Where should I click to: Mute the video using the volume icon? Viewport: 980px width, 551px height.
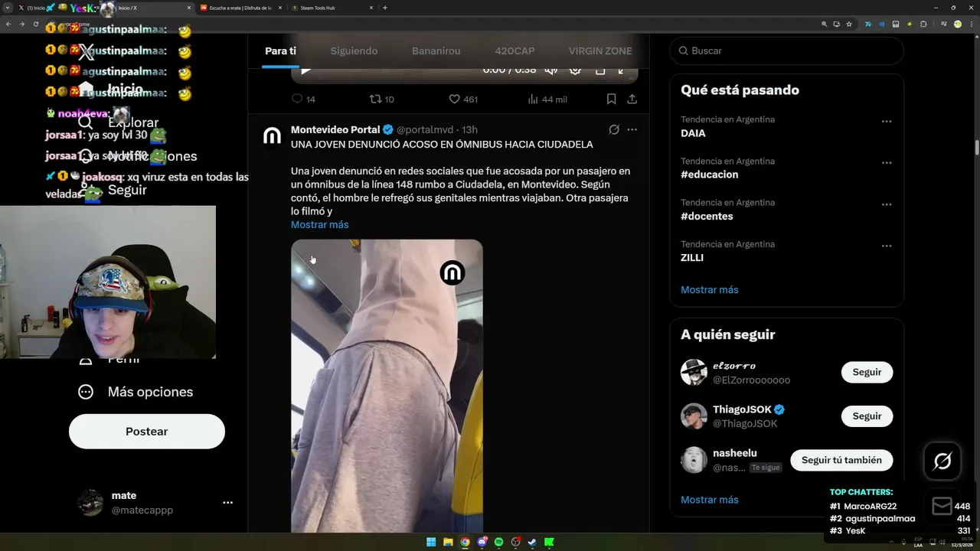pyautogui.click(x=550, y=70)
